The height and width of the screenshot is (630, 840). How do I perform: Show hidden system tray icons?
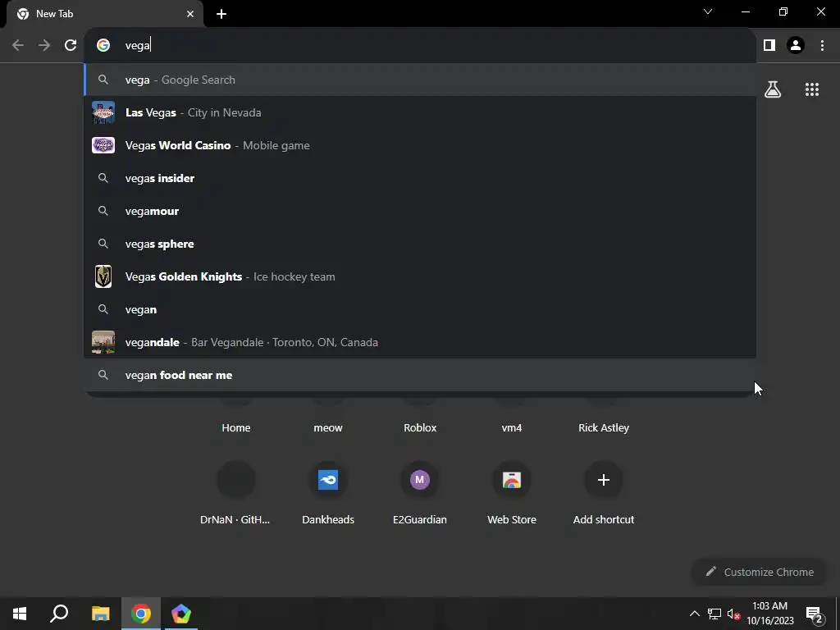(694, 614)
